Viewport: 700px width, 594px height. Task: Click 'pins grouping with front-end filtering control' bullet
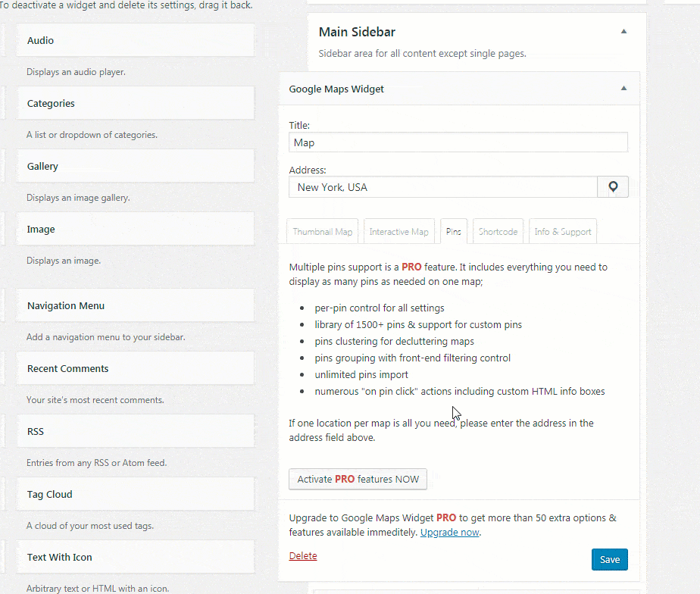(412, 358)
